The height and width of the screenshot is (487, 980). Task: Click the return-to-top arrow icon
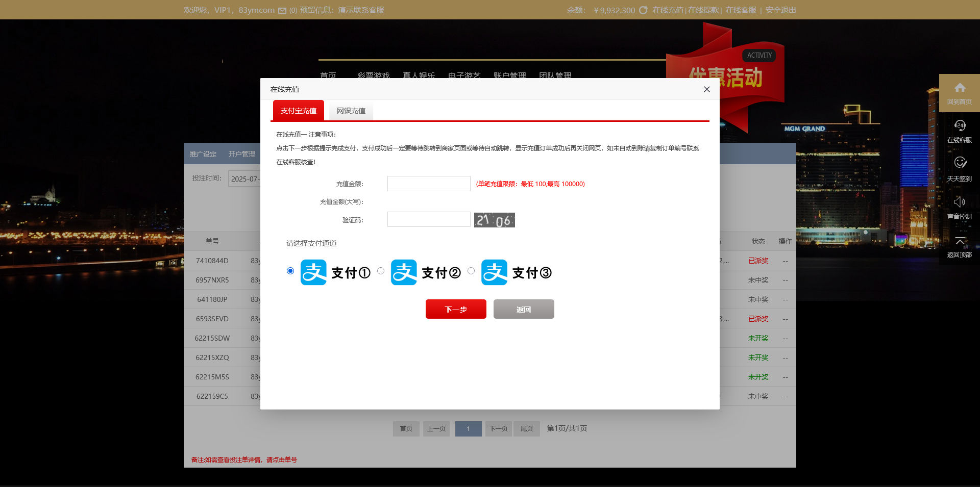tap(960, 240)
